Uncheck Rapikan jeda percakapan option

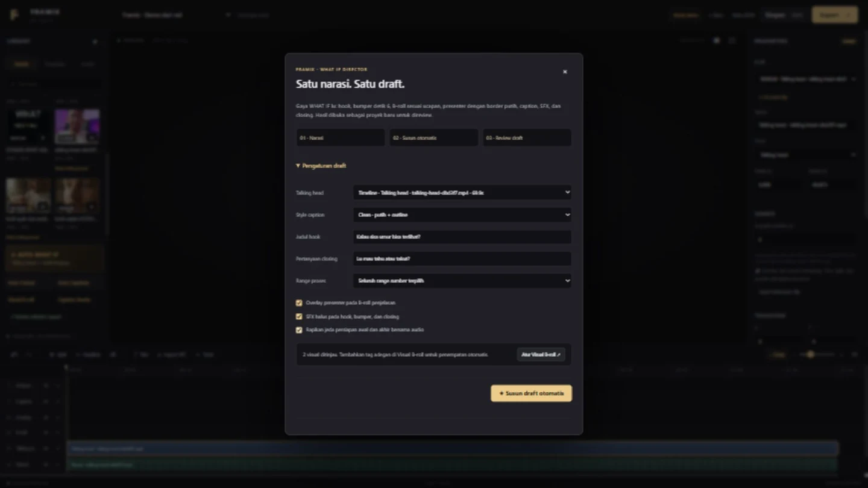coord(299,330)
